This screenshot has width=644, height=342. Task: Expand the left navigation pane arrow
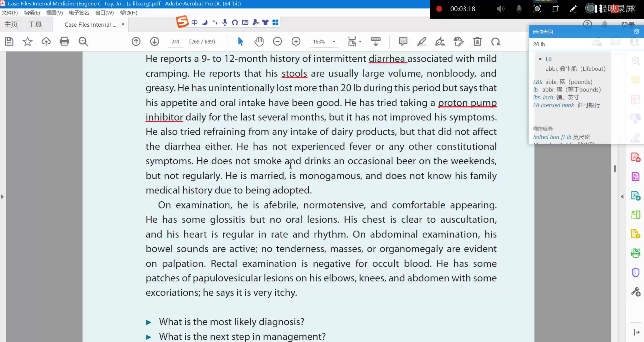(x=2, y=197)
